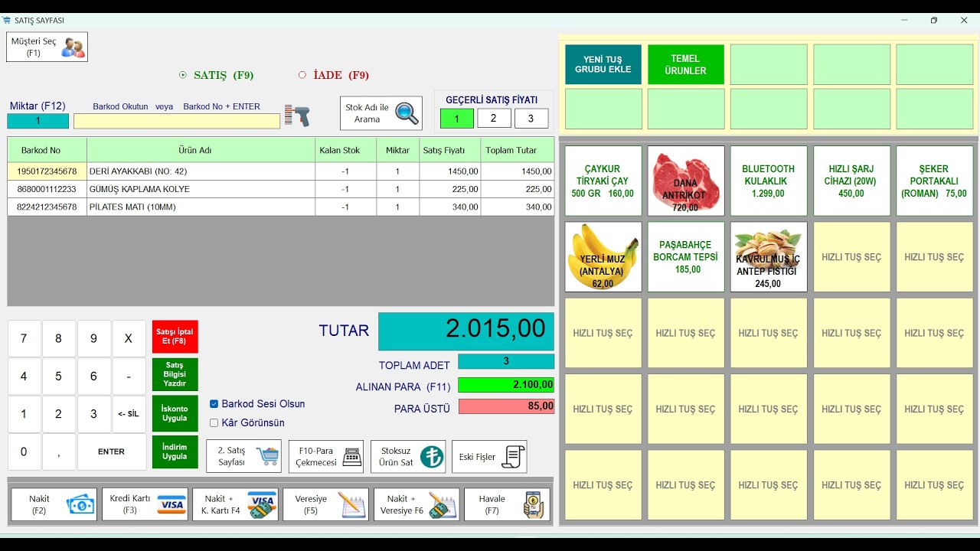This screenshot has height=551, width=980.
Task: Click the PARA ÜSTÜ change field 85,00
Action: 506,406
